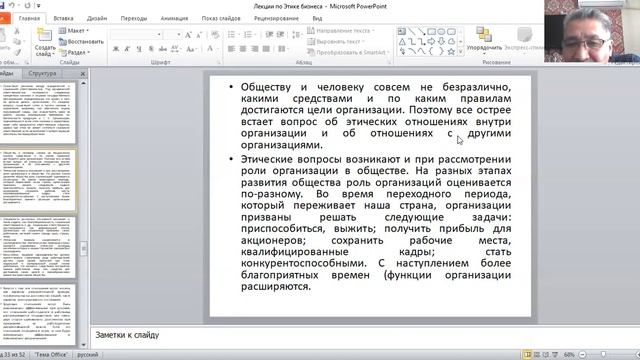The height and width of the screenshot is (360, 640).
Task: Expand the shapes gallery More arrow
Action: point(461,52)
